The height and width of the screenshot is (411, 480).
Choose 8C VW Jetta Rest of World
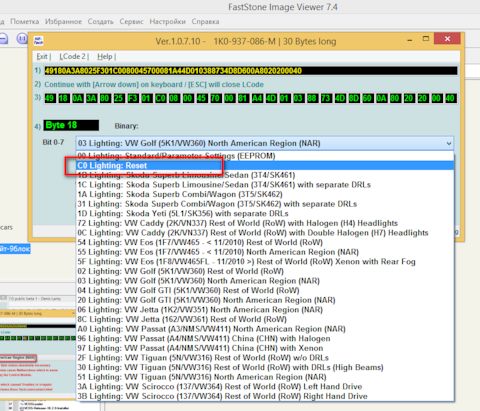[x=265, y=319]
